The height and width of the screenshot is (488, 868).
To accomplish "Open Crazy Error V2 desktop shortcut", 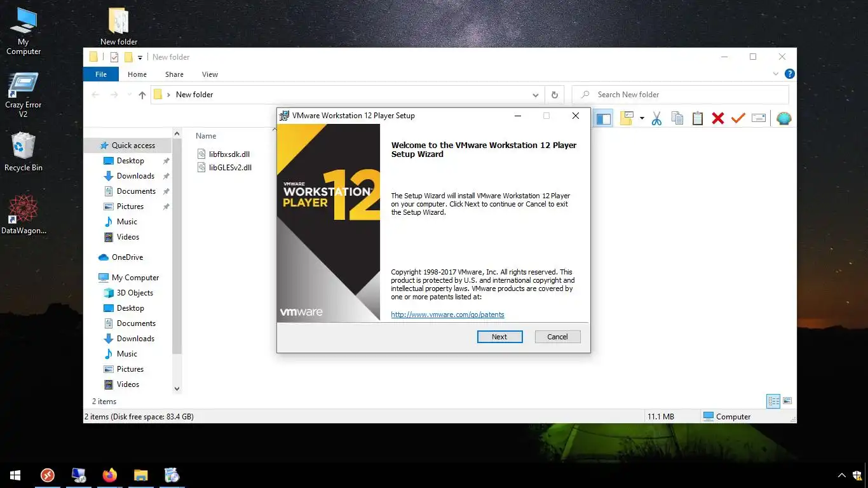I will tap(24, 95).
